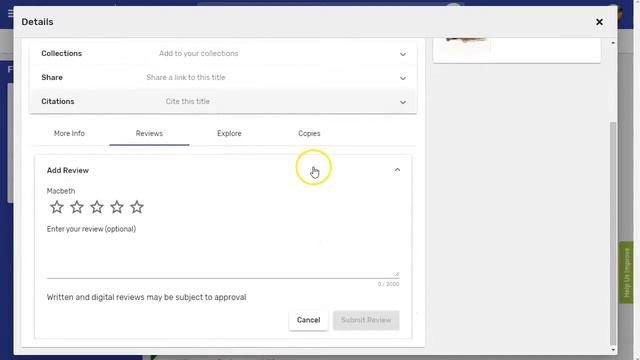Click the scrollbar up arrow
Image resolution: width=640 pixels, height=360 pixels.
click(x=613, y=43)
